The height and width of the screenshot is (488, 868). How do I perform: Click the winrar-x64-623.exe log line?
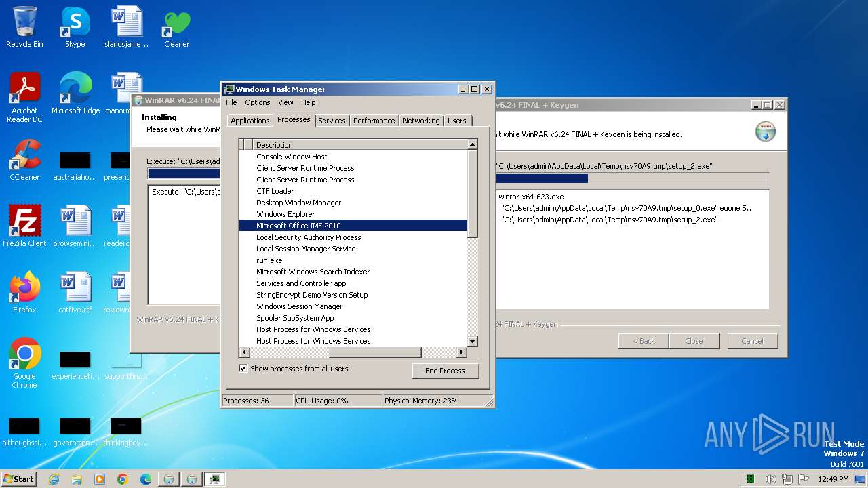point(531,197)
